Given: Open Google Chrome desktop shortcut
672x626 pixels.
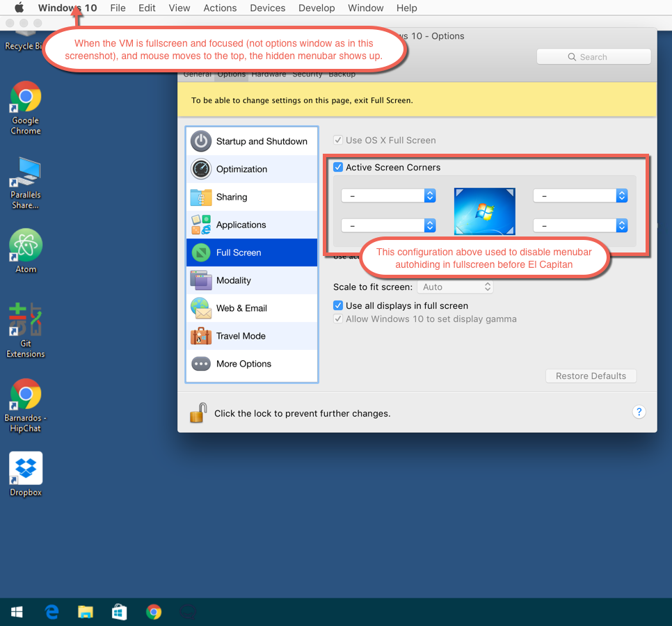Looking at the screenshot, I should pos(26,108).
